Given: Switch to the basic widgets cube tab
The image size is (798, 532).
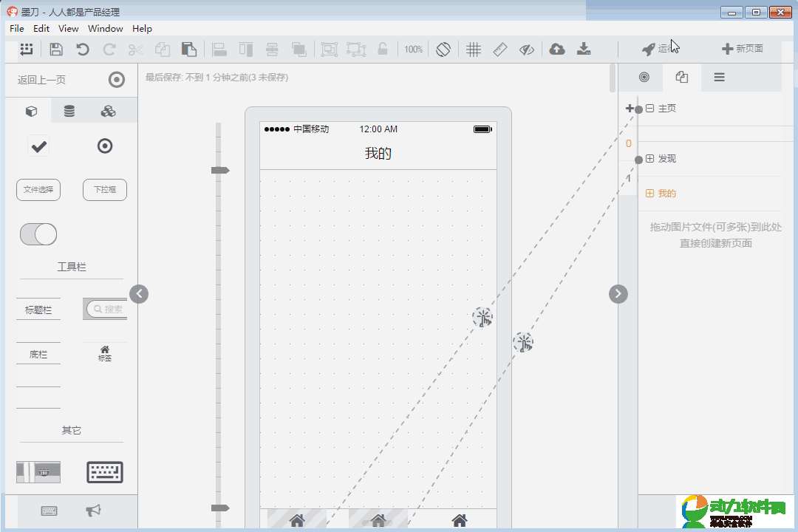Looking at the screenshot, I should click(32, 112).
